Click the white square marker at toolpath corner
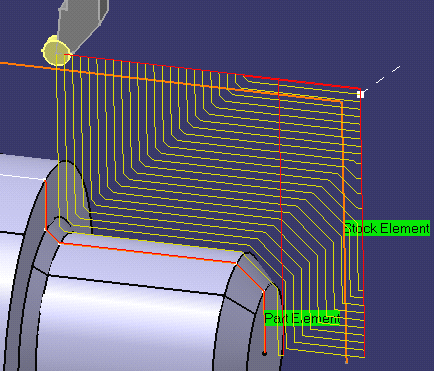The width and height of the screenshot is (434, 371). point(361,94)
